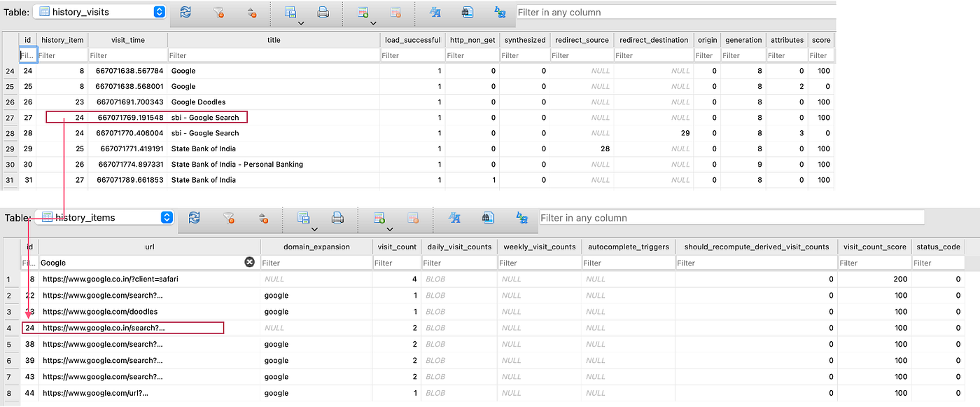Print the history_items table
Viewport: 980px width, 407px height.
(x=337, y=217)
